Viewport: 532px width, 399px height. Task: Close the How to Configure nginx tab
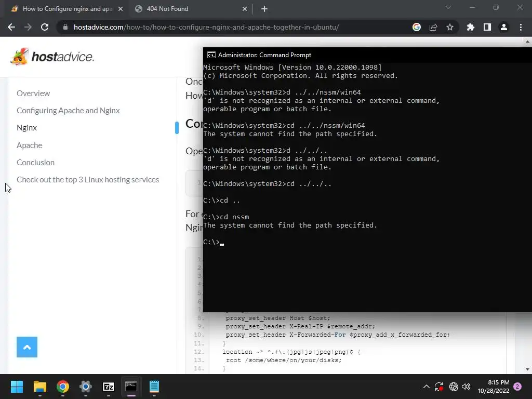coord(121,9)
